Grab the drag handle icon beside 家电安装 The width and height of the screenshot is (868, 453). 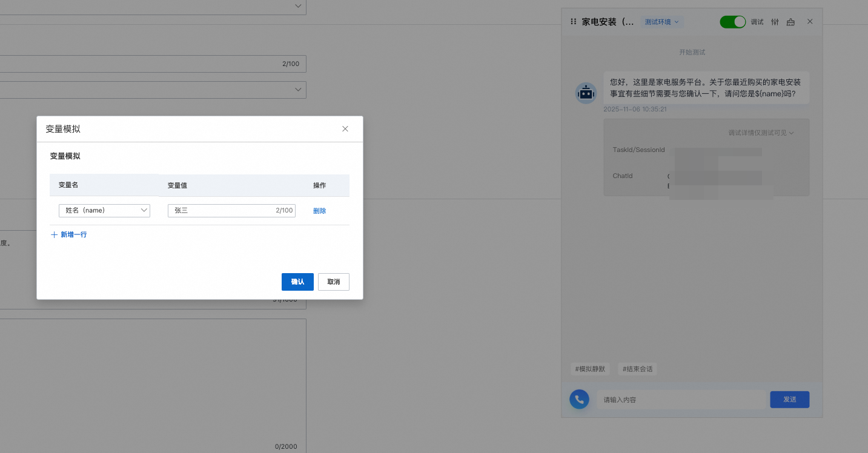[574, 22]
